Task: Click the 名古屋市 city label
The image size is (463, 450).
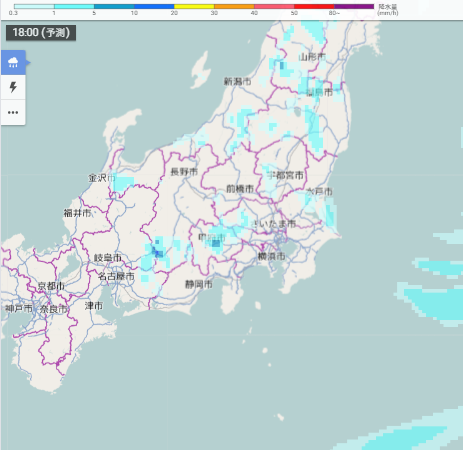Action: point(116,276)
